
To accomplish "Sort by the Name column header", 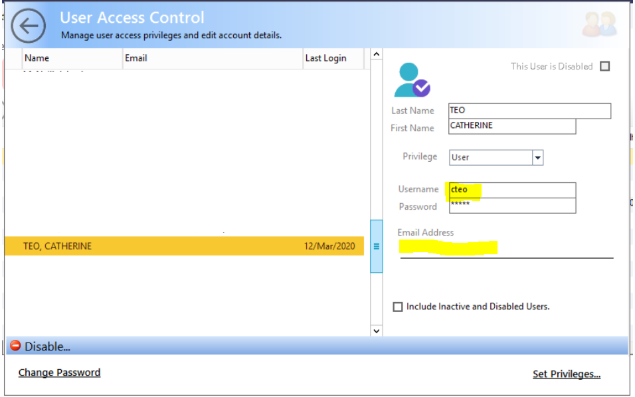I will click(x=72, y=58).
